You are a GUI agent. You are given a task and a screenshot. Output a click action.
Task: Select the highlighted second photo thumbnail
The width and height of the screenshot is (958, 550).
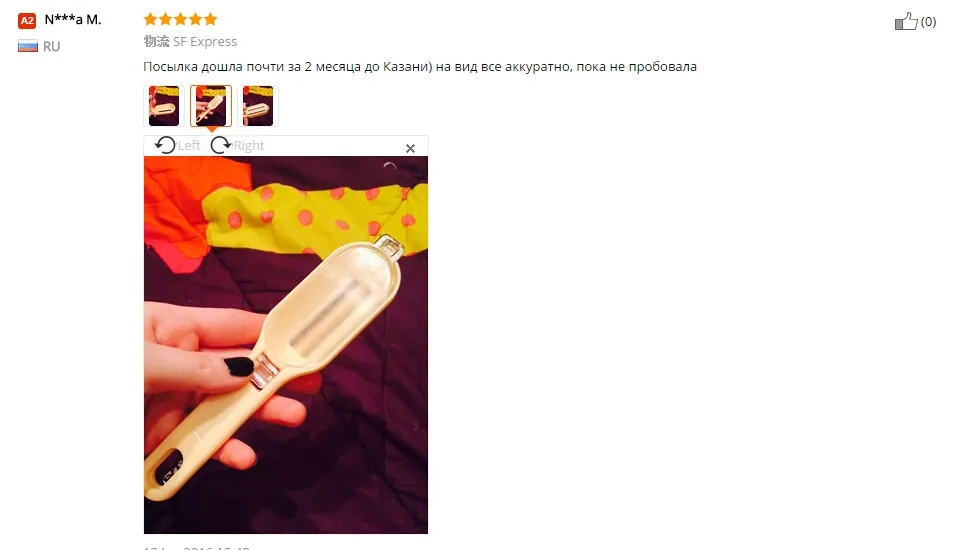211,106
